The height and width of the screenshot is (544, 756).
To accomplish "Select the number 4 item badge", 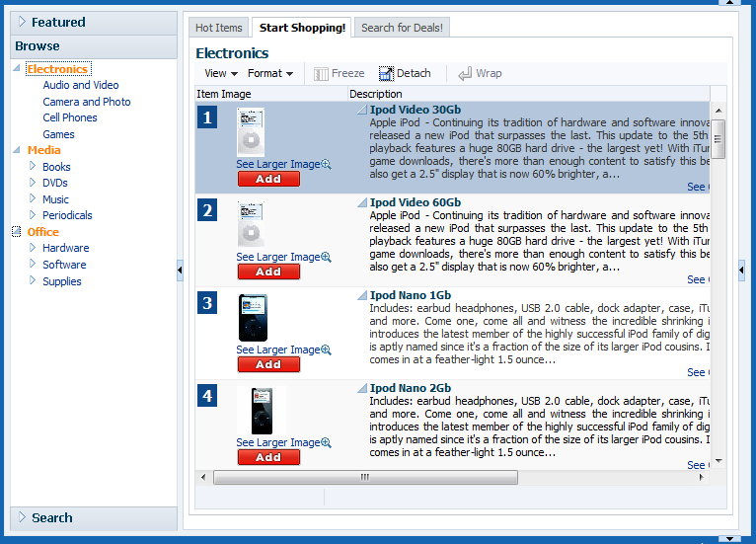I will coord(207,397).
